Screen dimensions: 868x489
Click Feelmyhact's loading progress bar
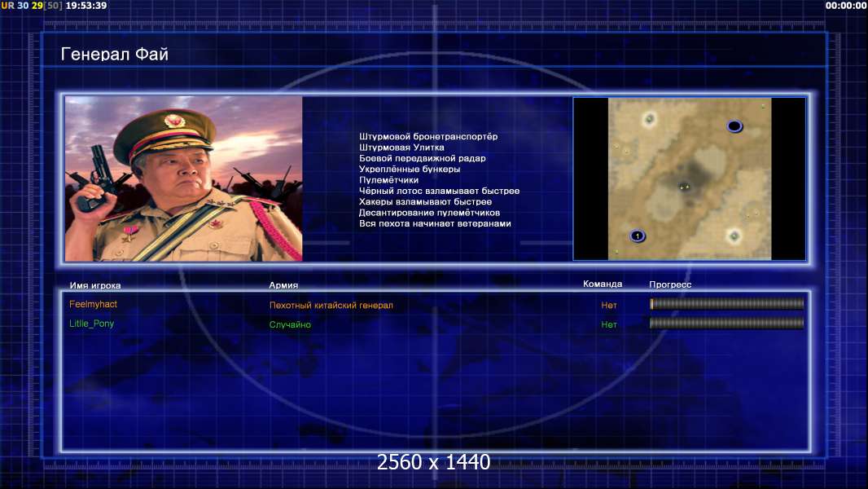click(726, 303)
